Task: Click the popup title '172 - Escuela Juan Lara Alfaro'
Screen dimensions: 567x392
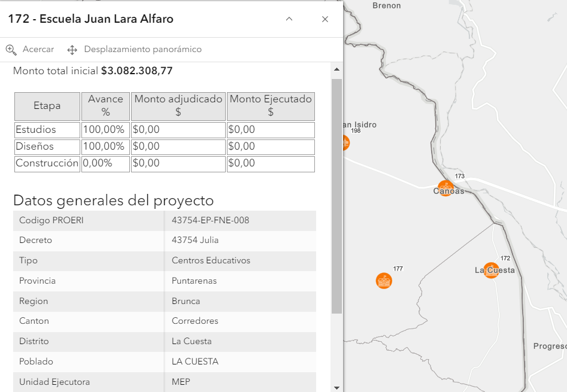Action: 91,19
